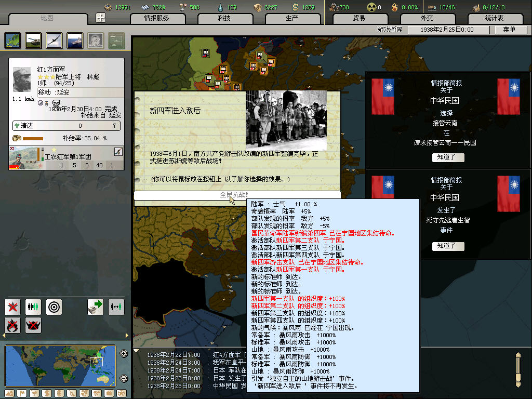The height and width of the screenshot is (399, 532).
Task: Click the supply boxes green arrow icon
Action: [96, 307]
